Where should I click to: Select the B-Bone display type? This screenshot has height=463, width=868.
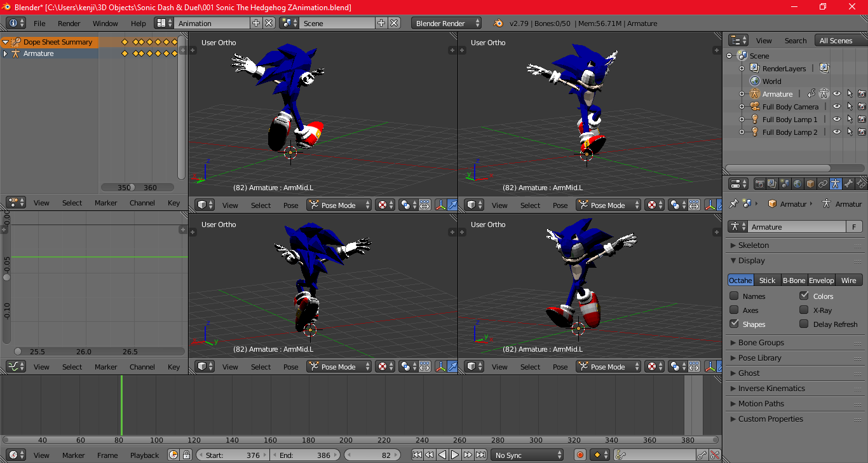[794, 280]
